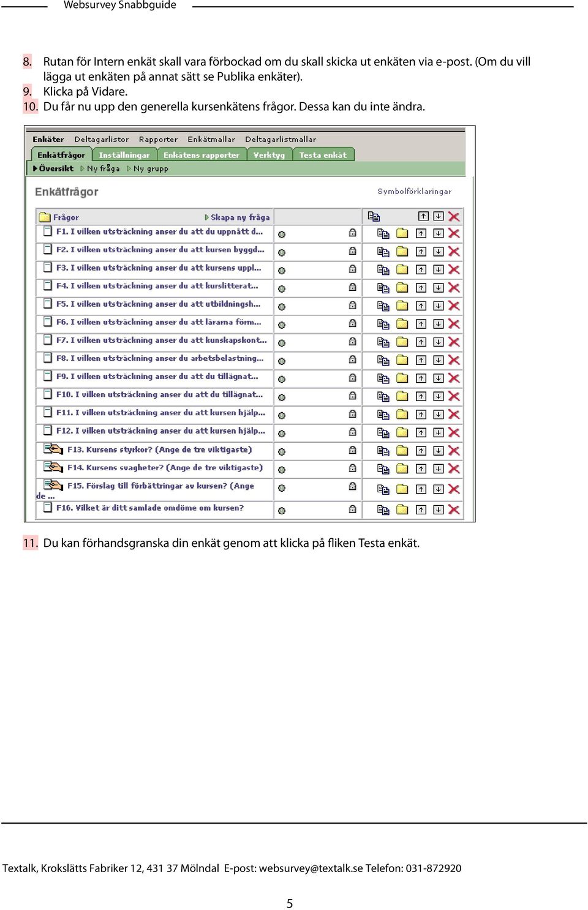Click the status dot on row F12
588x910 pixels.
[x=282, y=434]
